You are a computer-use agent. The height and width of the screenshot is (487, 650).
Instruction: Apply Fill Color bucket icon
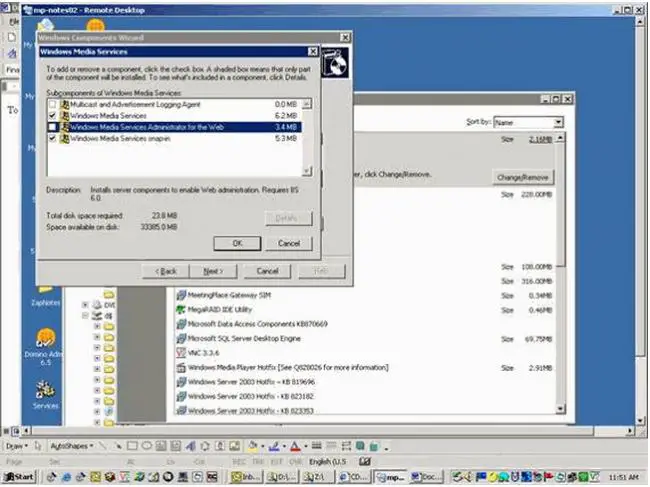pos(252,446)
